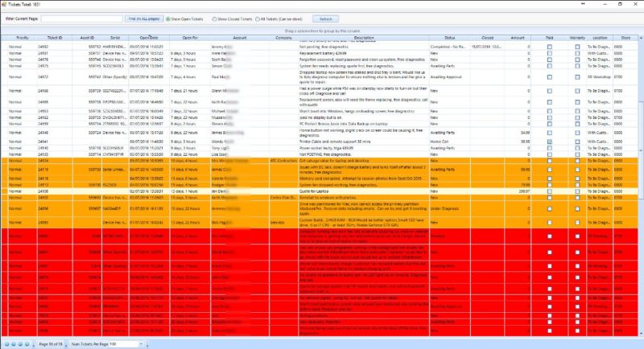Go to the previous page of tickets
This screenshot has height=349, width=644.
click(13, 344)
